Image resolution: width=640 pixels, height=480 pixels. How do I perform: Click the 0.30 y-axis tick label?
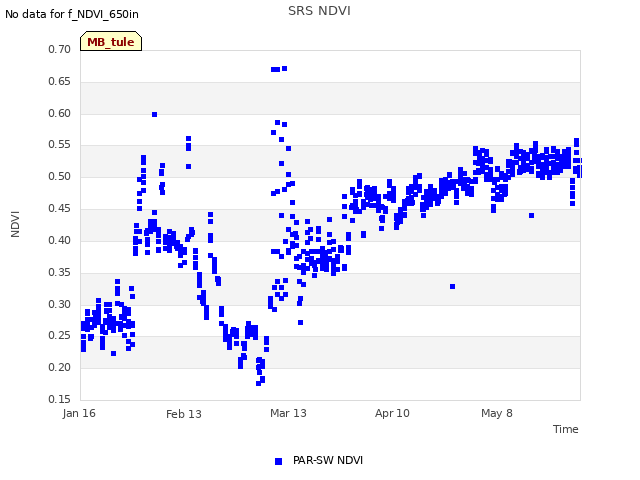pos(60,304)
